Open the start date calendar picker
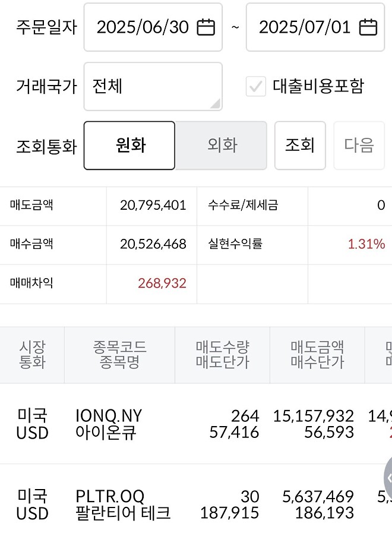This screenshot has width=392, height=536. [x=204, y=27]
